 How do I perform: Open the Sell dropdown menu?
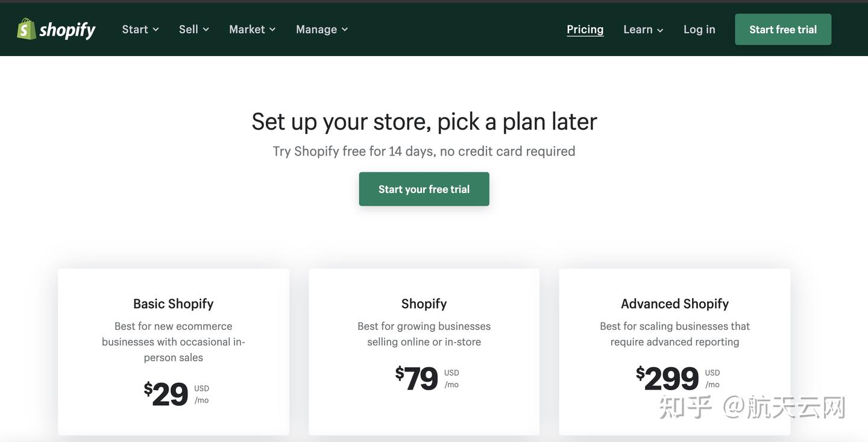193,30
